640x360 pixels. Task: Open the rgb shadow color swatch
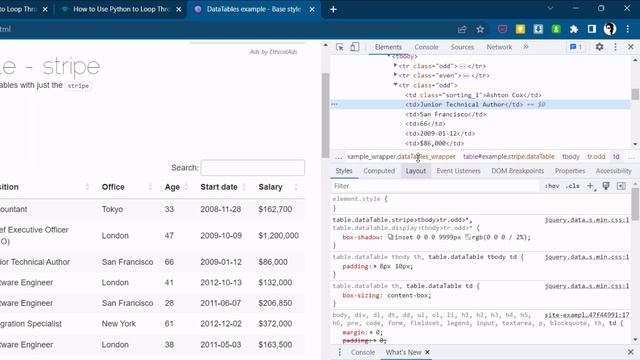pyautogui.click(x=468, y=237)
